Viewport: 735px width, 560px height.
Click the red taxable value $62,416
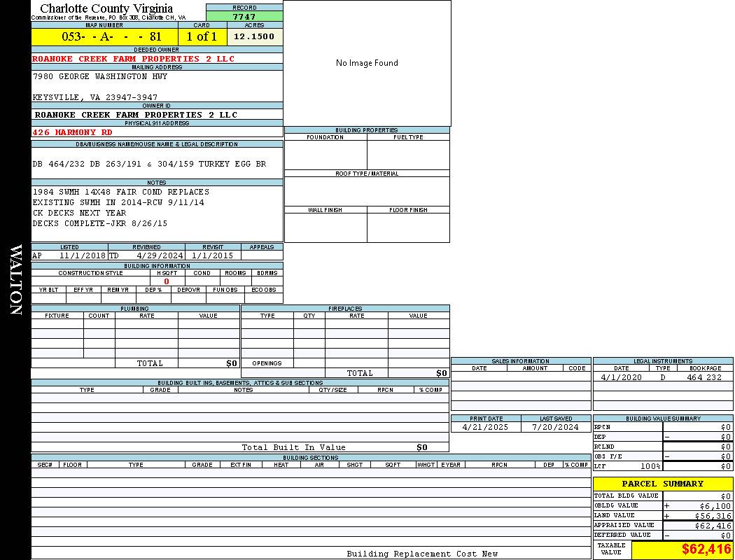(x=706, y=549)
